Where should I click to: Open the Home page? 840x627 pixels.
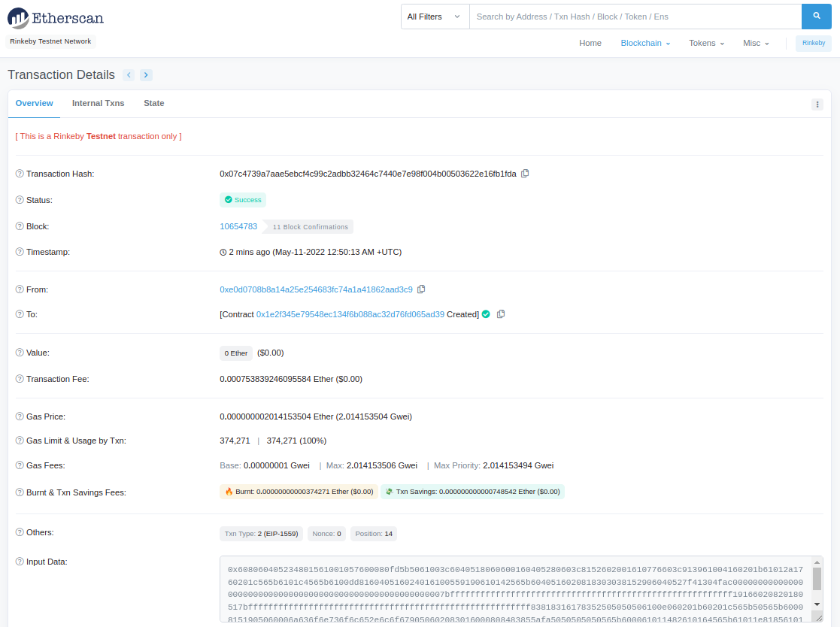pos(590,43)
